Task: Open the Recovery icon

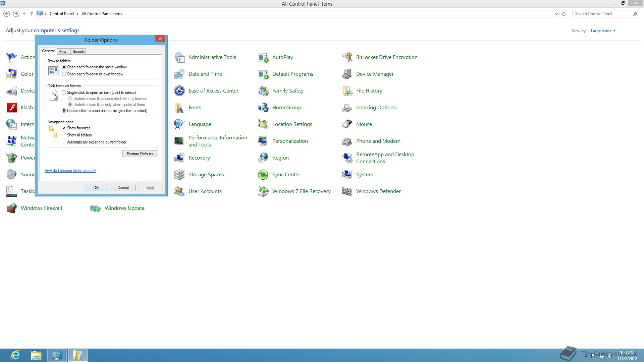Action: pyautogui.click(x=179, y=158)
